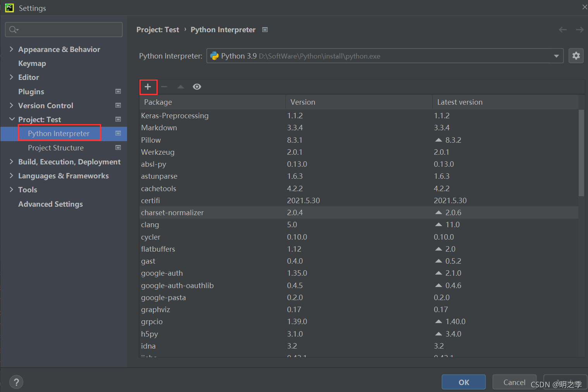The height and width of the screenshot is (392, 588).
Task: Click the project-level icon beside Project Structure
Action: (118, 148)
